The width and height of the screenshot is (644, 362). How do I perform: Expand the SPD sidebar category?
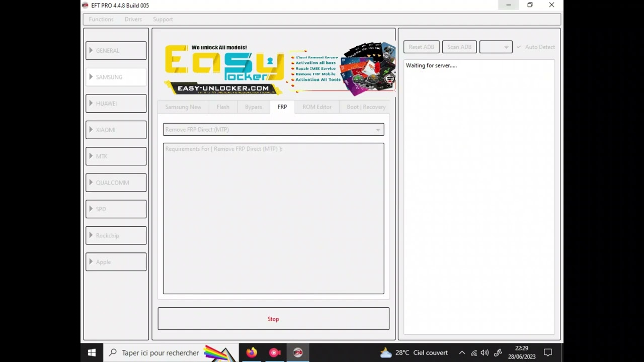116,209
